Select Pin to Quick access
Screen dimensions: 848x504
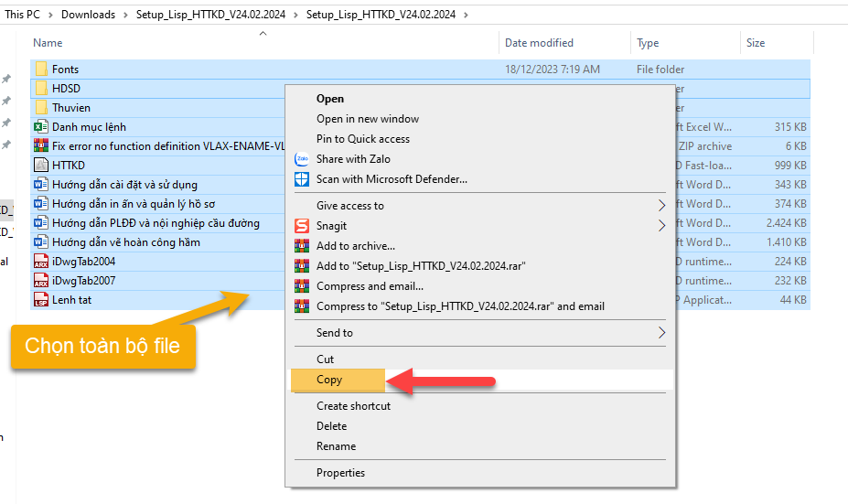click(x=363, y=139)
